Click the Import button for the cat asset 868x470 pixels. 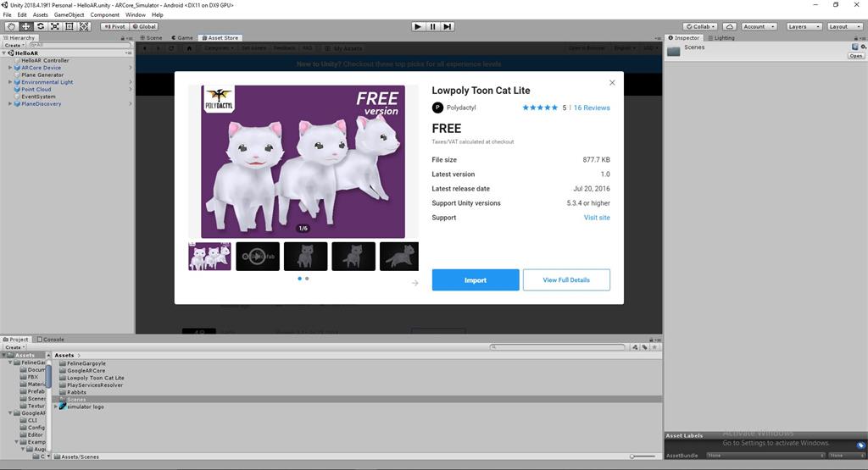point(476,279)
